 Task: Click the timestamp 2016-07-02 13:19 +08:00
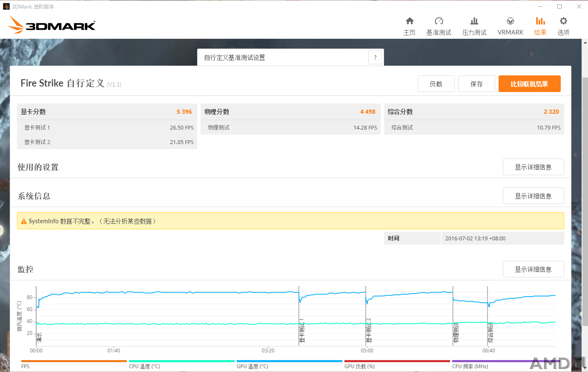point(476,239)
